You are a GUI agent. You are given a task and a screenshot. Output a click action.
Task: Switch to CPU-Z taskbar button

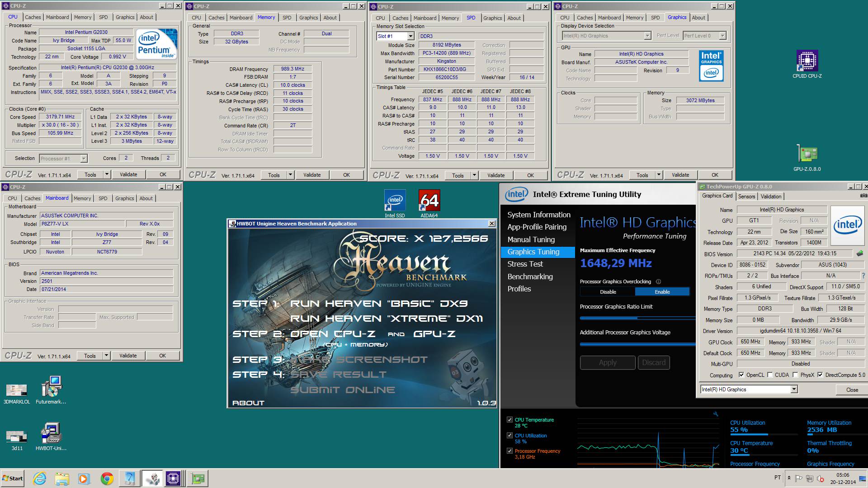point(173,479)
